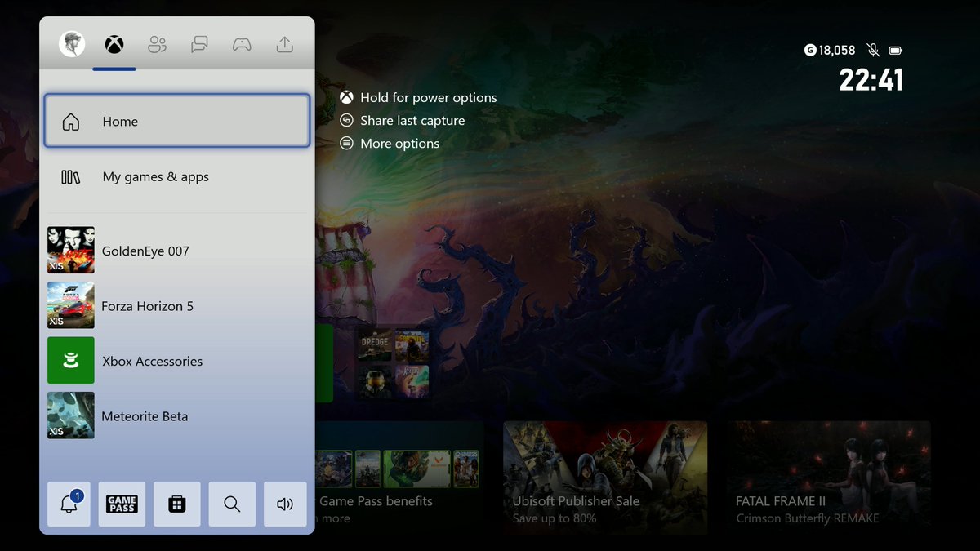The width and height of the screenshot is (980, 551).
Task: Switch to the People tab
Action: coord(157,45)
